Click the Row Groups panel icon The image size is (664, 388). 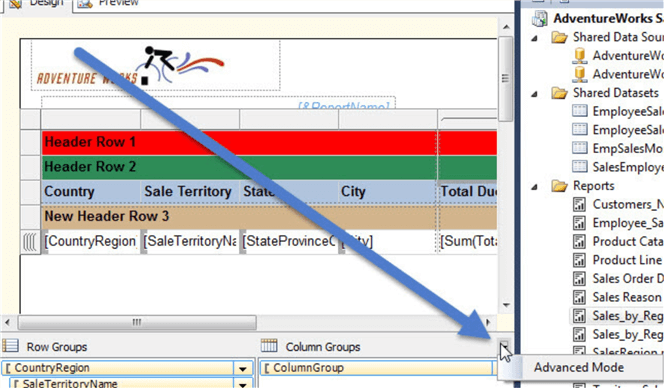[x=10, y=346]
